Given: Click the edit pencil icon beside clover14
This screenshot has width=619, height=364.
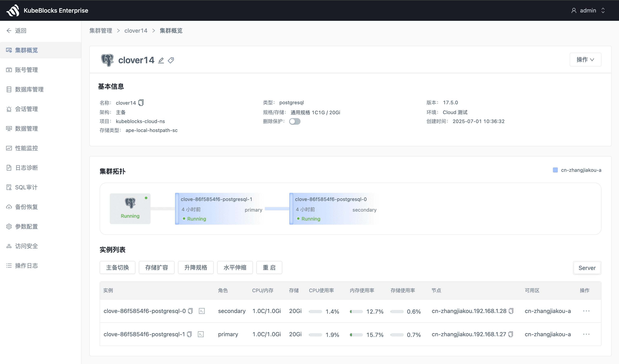Looking at the screenshot, I should [x=161, y=60].
